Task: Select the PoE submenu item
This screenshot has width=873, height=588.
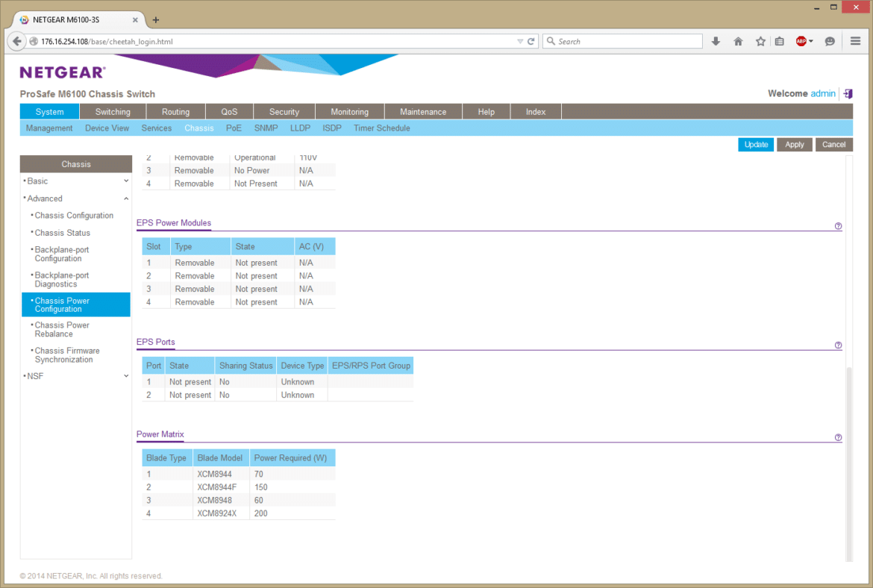Action: click(234, 128)
